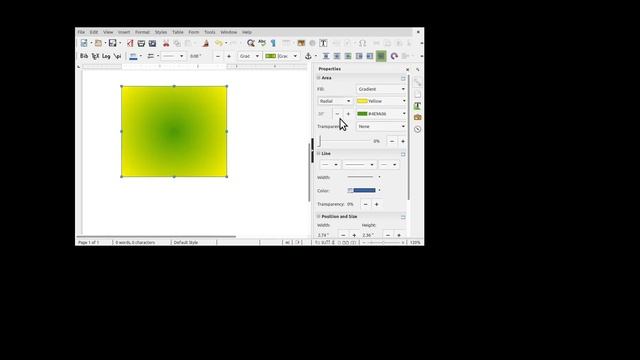
Task: Open the Transparency None dropdown
Action: (381, 126)
